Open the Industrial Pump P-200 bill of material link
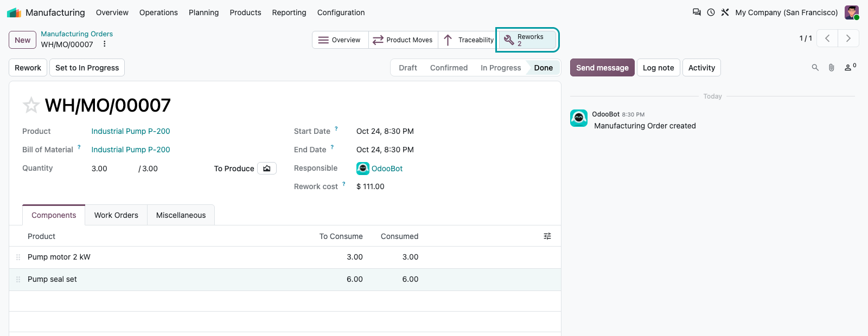The width and height of the screenshot is (868, 336). (x=131, y=150)
